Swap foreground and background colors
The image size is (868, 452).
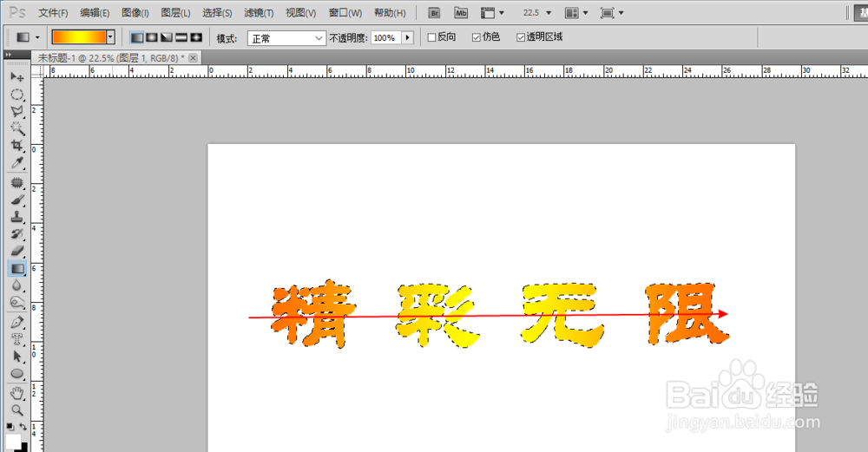23,427
